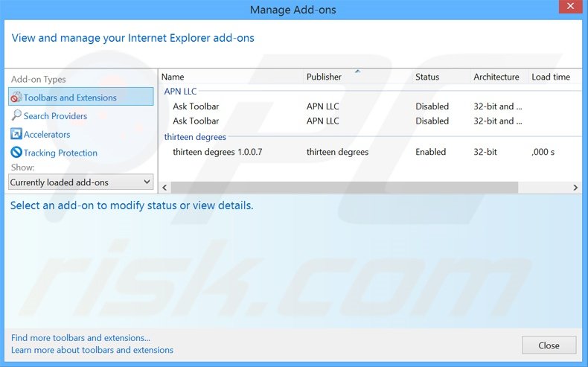Viewport: 588px width, 367px height.
Task: Close the Manage Add-ons window via X
Action: click(570, 7)
